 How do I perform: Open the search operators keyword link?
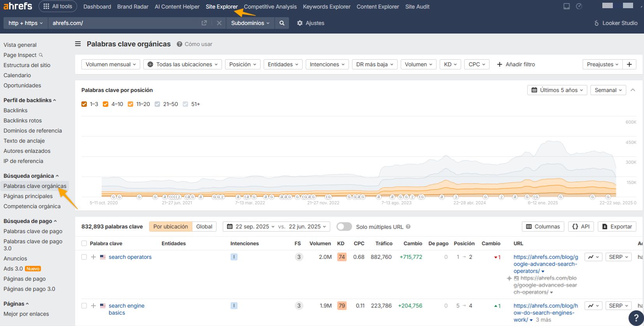coord(130,257)
